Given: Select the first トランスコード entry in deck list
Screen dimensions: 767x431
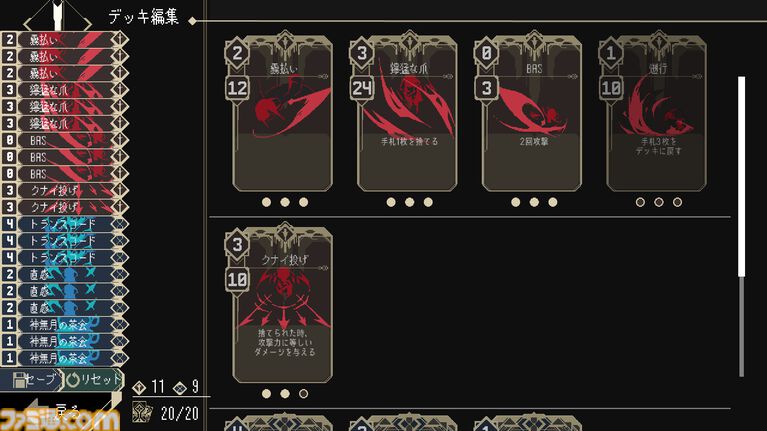Looking at the screenshot, I should (x=65, y=224).
